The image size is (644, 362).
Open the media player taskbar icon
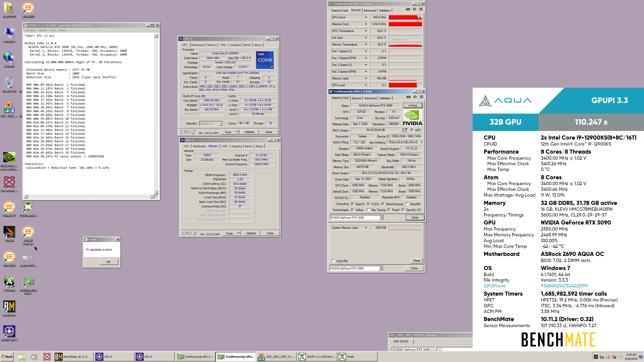[x=34, y=357]
